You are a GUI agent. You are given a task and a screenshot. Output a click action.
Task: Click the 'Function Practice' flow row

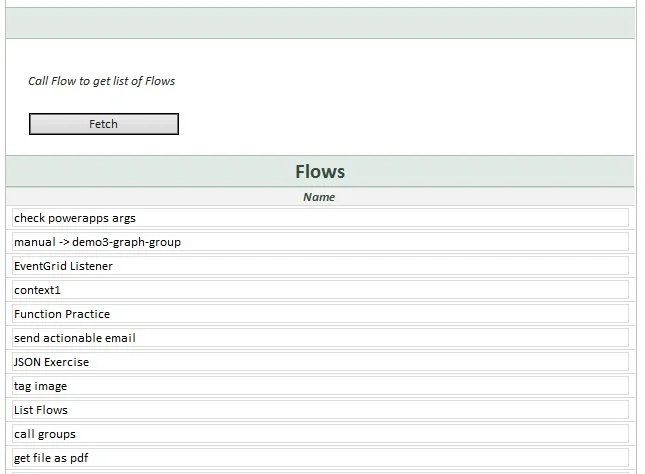point(320,314)
